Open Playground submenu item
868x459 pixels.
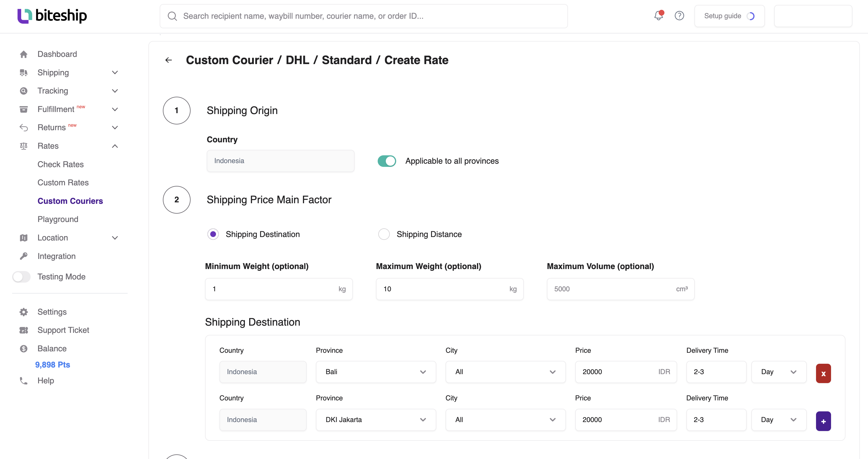click(58, 220)
